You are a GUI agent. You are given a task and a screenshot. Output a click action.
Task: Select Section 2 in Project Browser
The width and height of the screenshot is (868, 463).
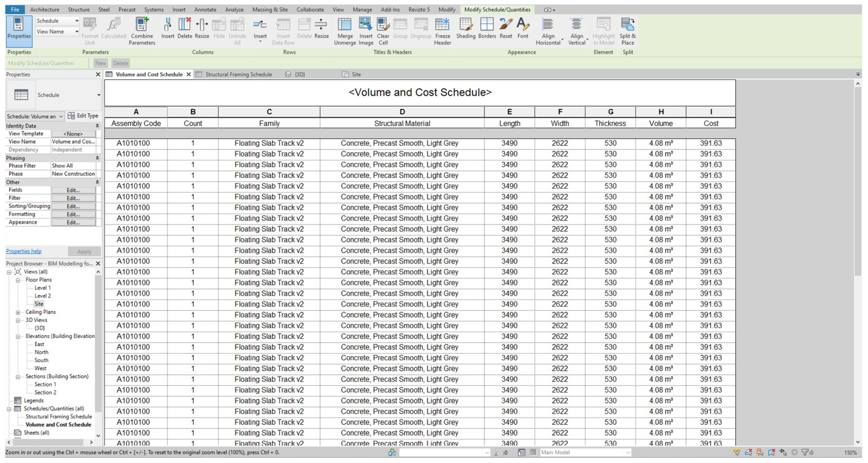tap(45, 392)
